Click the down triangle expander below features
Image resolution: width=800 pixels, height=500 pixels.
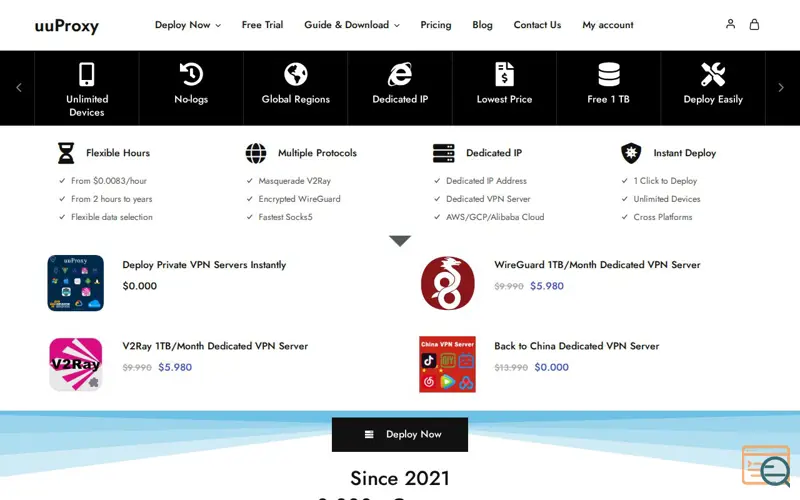pyautogui.click(x=400, y=241)
